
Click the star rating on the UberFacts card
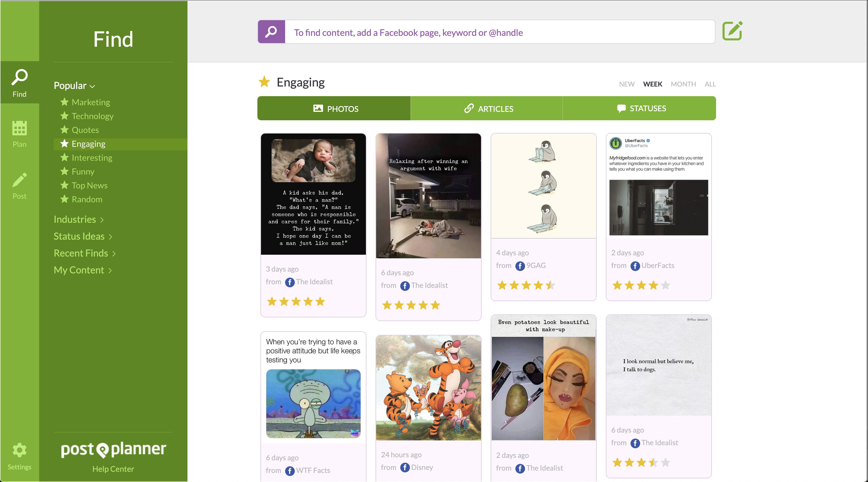[x=641, y=285]
